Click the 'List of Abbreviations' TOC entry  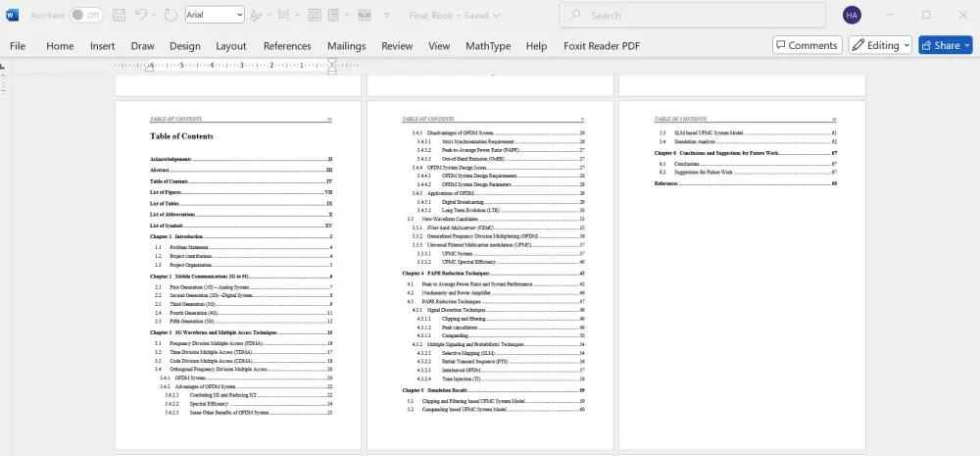click(241, 215)
